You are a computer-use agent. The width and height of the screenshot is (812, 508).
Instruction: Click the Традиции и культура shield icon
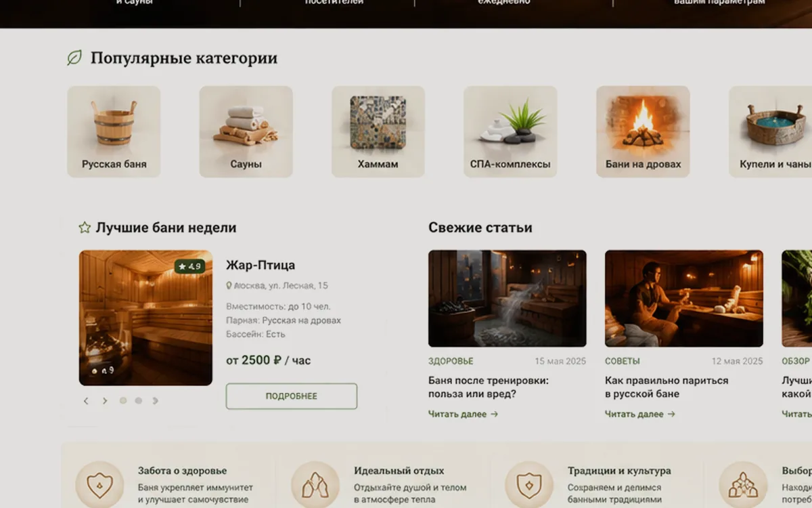click(529, 485)
